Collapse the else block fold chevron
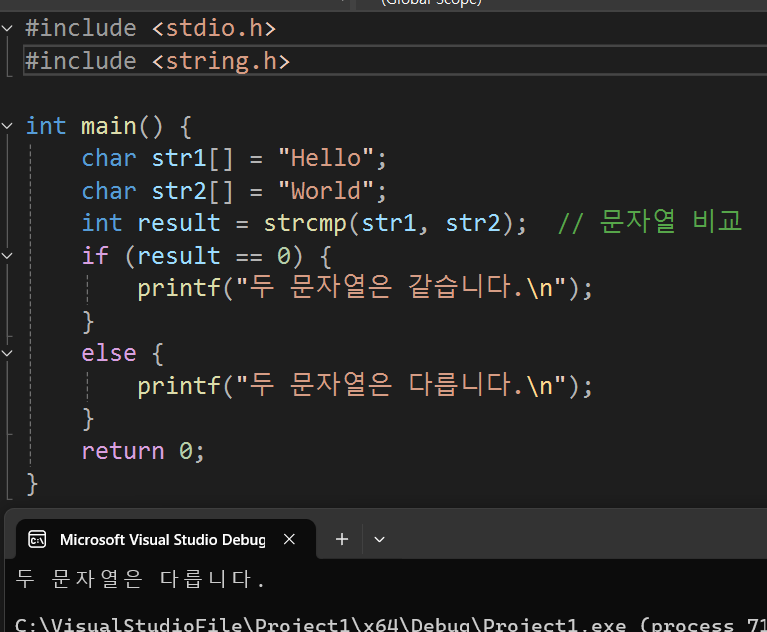Screen dimensions: 767x632 point(7,353)
